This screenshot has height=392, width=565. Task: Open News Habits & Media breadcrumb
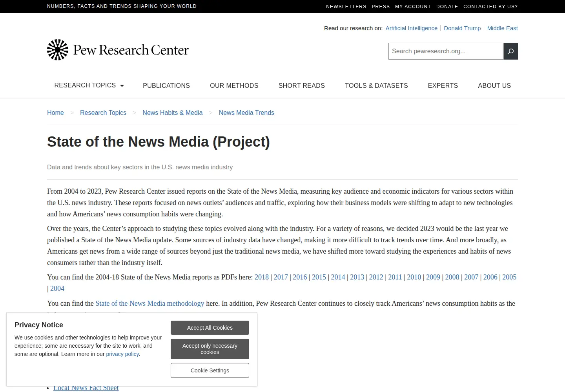point(173,113)
